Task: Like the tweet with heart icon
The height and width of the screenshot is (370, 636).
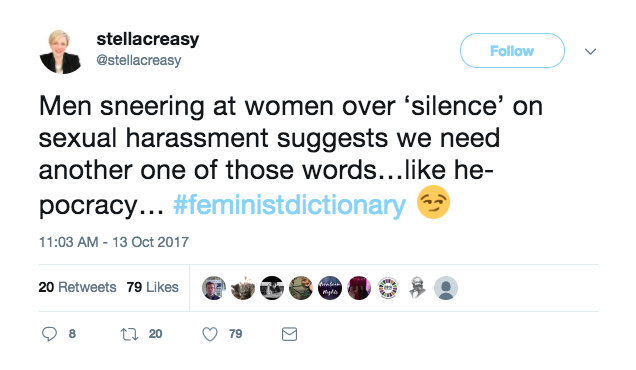Action: 210,334
